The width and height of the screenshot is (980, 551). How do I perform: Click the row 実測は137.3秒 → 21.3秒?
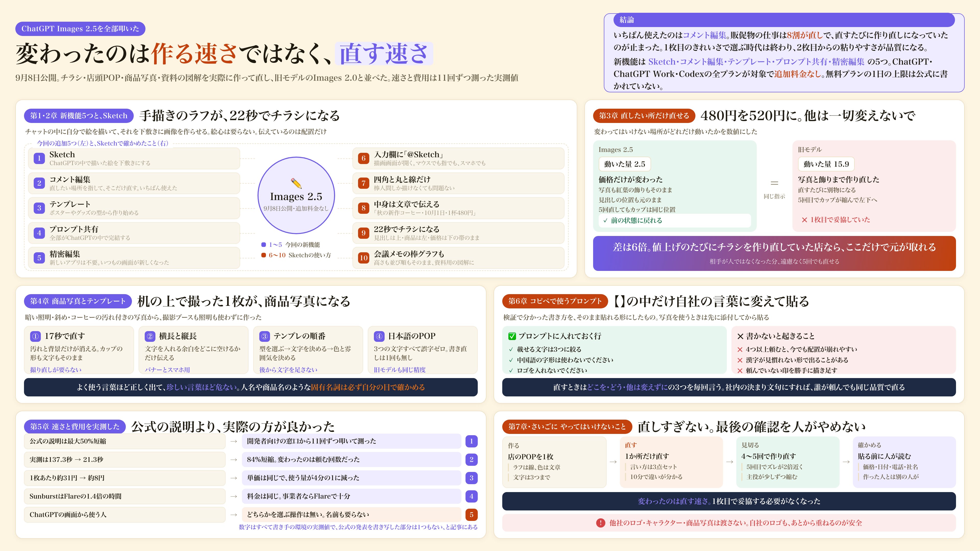125,459
